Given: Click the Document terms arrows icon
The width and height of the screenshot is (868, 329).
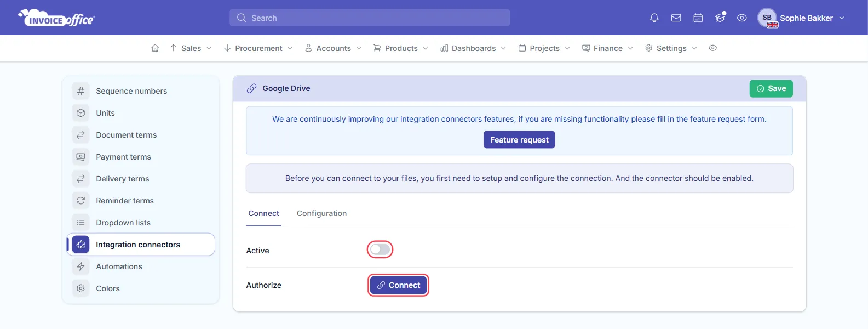Looking at the screenshot, I should pyautogui.click(x=81, y=135).
